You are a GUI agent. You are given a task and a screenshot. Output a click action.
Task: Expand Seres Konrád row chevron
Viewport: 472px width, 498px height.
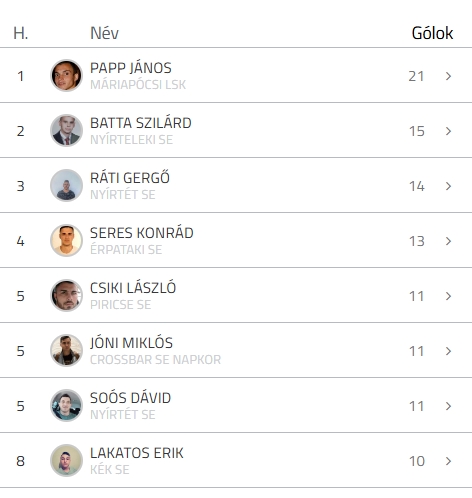click(448, 241)
